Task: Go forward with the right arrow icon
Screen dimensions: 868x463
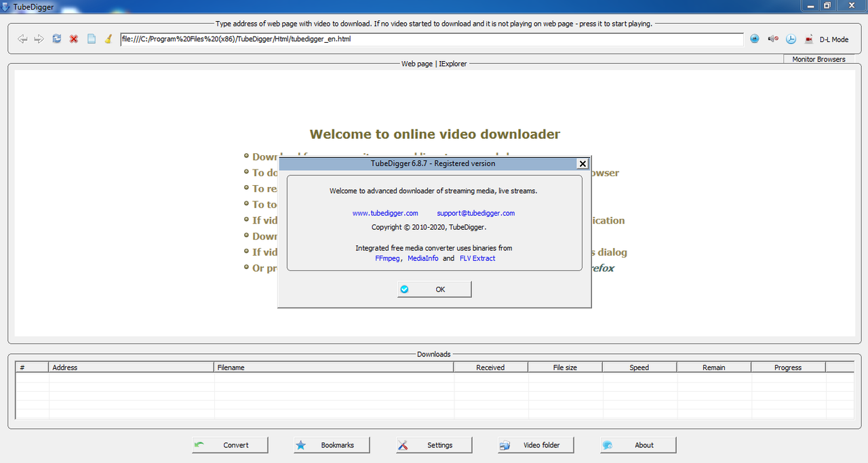Action: [39, 39]
